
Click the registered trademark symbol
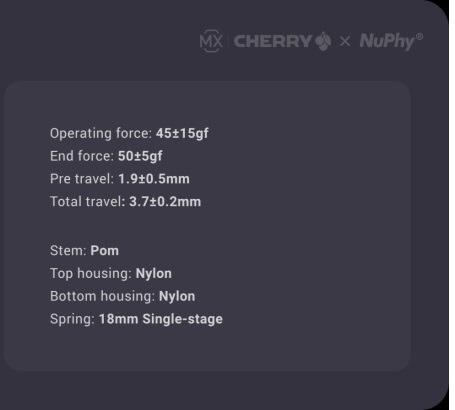point(419,36)
